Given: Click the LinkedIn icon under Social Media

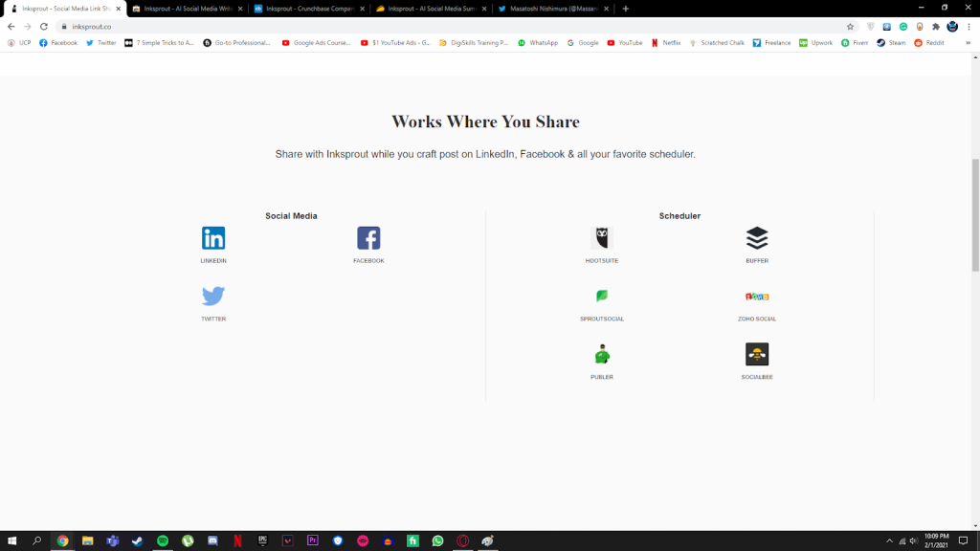Looking at the screenshot, I should pos(213,238).
